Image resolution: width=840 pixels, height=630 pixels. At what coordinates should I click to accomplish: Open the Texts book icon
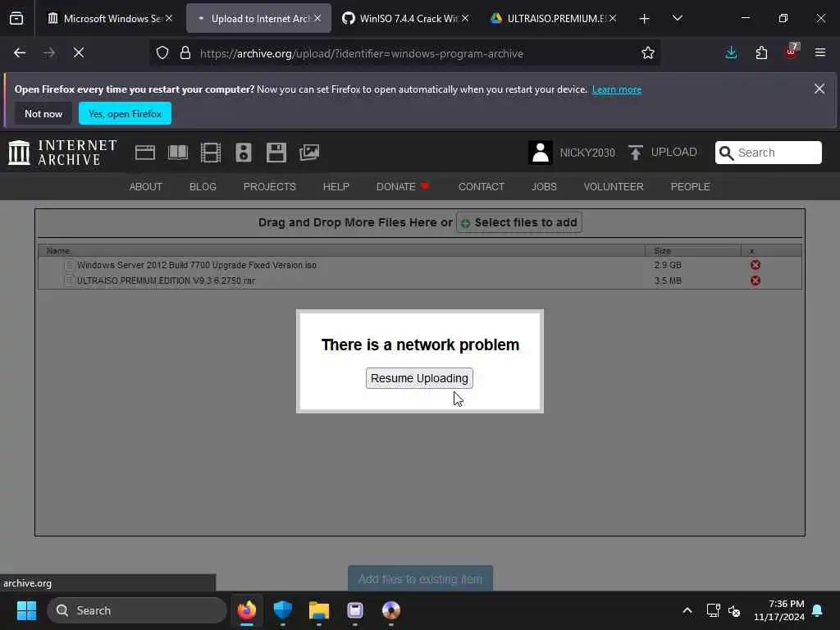pos(178,153)
